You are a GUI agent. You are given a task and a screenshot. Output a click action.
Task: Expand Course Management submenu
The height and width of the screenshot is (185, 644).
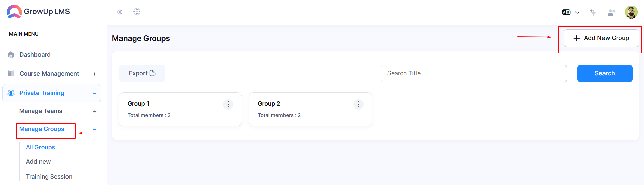[x=95, y=74]
